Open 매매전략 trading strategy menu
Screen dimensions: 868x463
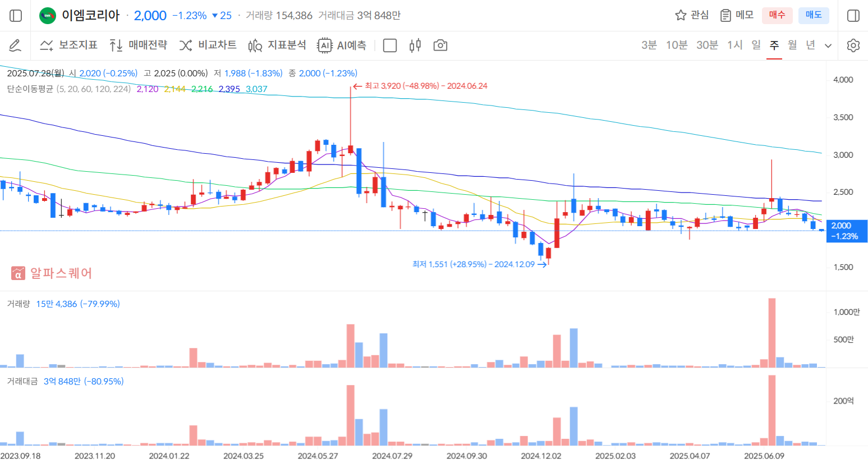(139, 45)
